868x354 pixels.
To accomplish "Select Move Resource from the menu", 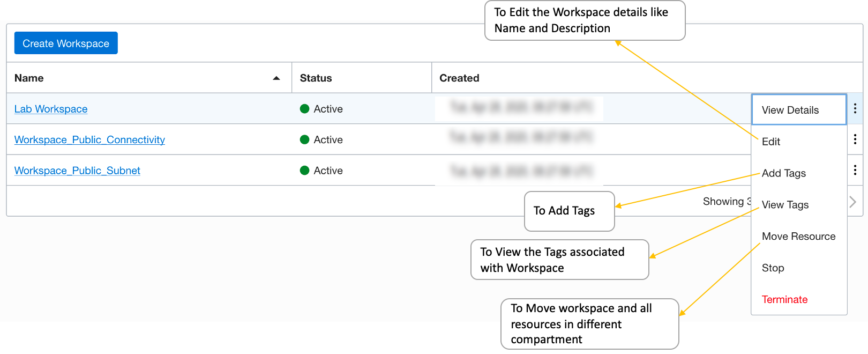I will pyautogui.click(x=798, y=237).
